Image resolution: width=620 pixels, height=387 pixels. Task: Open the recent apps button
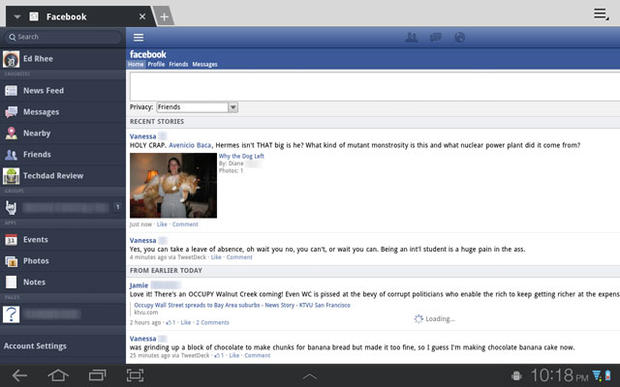coord(97,375)
